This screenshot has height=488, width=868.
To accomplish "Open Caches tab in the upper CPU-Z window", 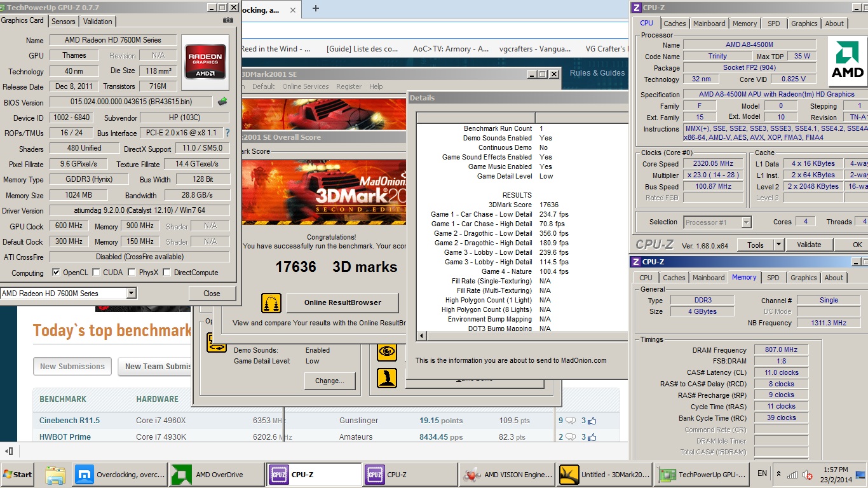I will click(674, 24).
